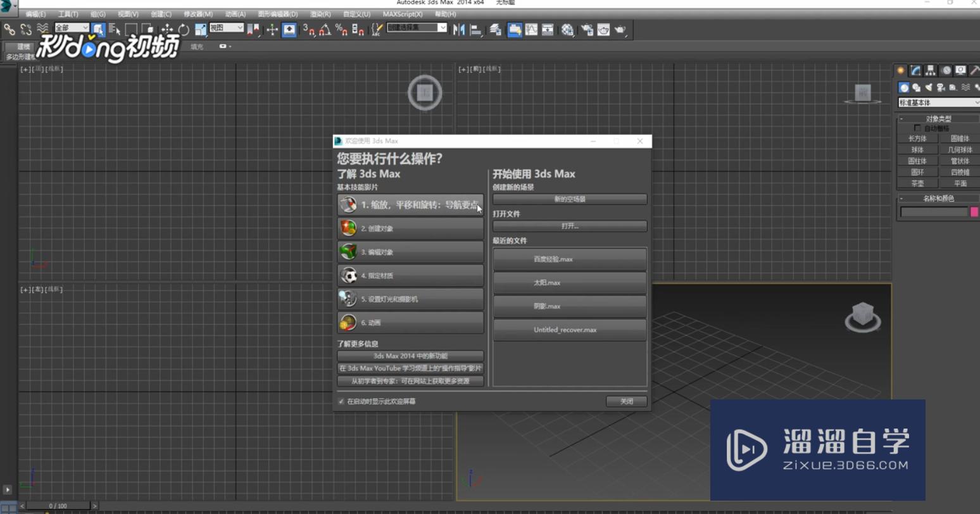The height and width of the screenshot is (514, 980).
Task: Enable the 自动栅格 checkbox
Action: click(x=917, y=128)
